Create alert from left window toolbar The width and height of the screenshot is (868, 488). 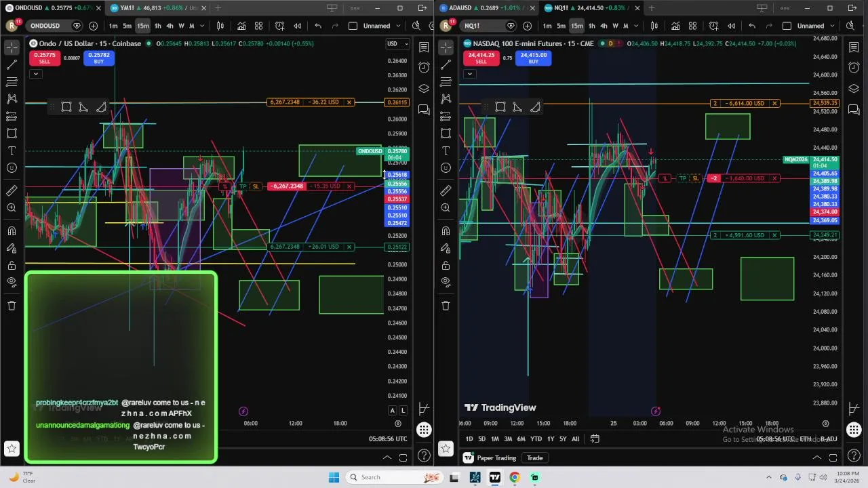(279, 26)
